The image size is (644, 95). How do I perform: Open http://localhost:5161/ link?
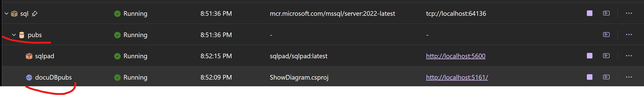457,78
